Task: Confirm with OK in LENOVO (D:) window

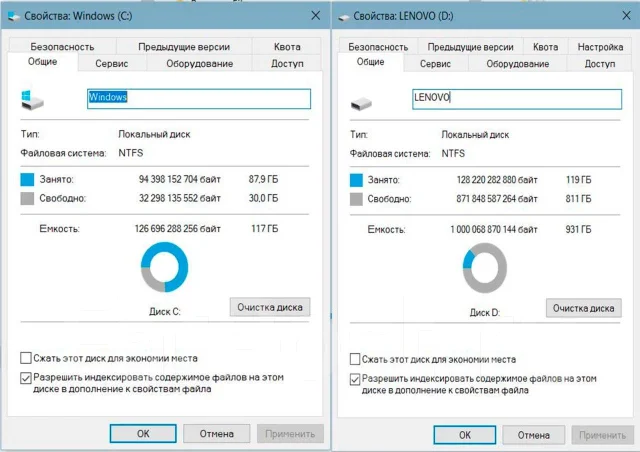Action: (465, 435)
